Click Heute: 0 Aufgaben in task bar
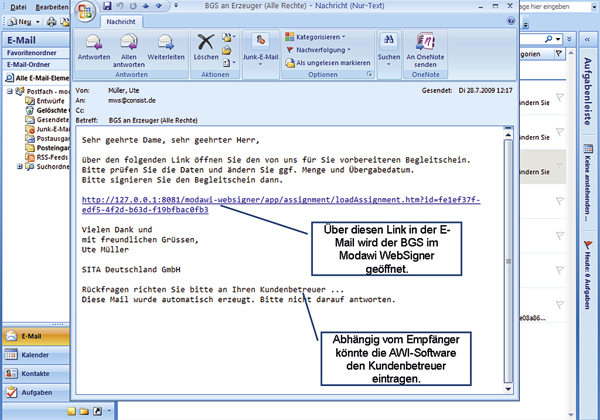The image size is (600, 420). pos(588,275)
